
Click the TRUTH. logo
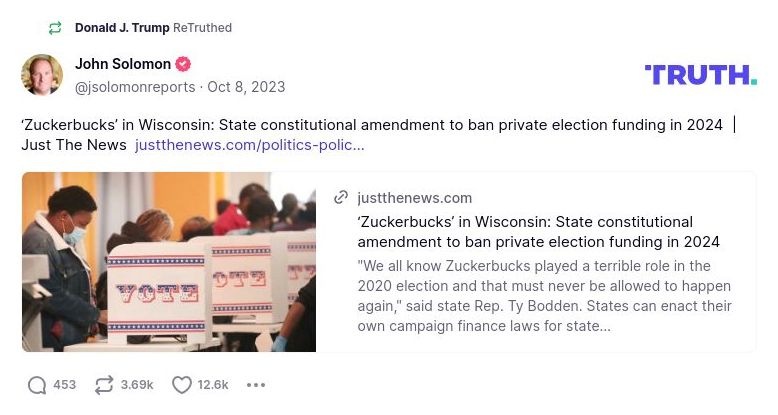(x=700, y=75)
